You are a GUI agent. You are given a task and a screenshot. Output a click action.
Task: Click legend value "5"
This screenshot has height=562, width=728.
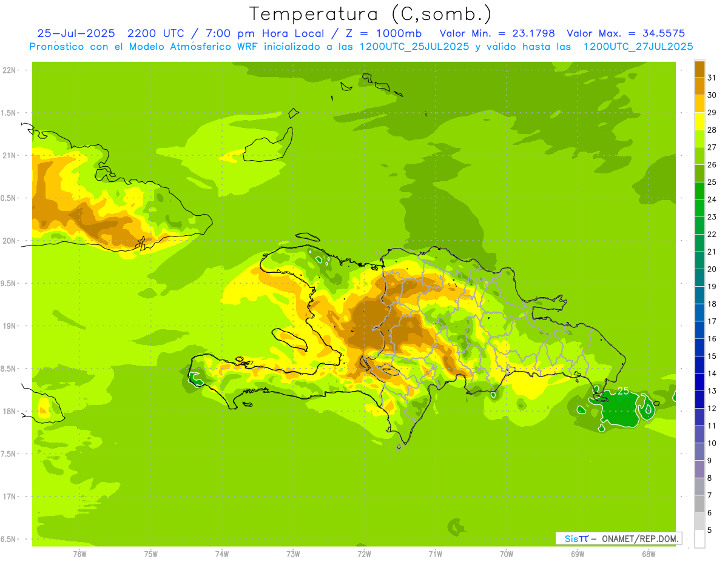pos(710,530)
